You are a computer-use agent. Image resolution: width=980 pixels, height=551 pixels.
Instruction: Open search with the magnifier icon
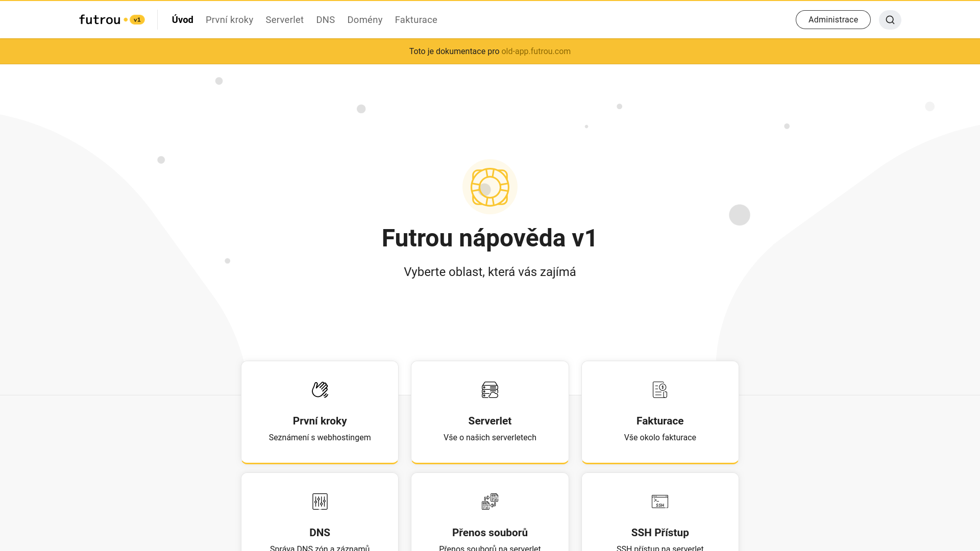[x=890, y=20]
